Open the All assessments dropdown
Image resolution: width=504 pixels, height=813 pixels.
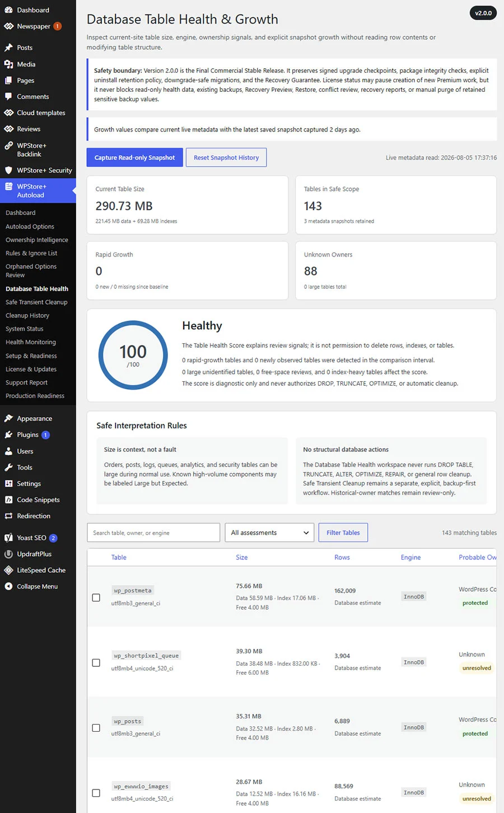click(269, 532)
